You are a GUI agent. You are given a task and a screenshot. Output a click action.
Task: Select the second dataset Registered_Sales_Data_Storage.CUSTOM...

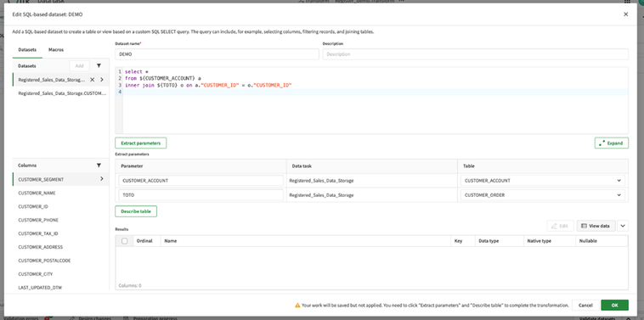61,93
